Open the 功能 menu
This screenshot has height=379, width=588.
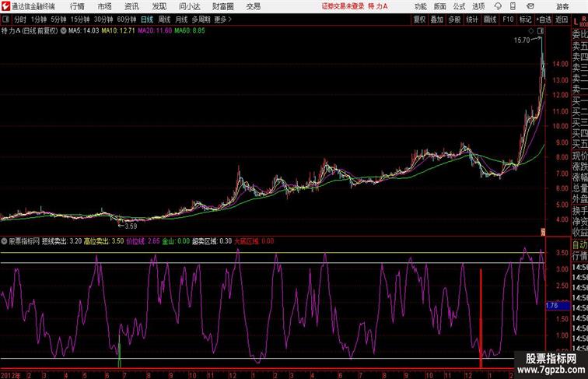point(420,6)
